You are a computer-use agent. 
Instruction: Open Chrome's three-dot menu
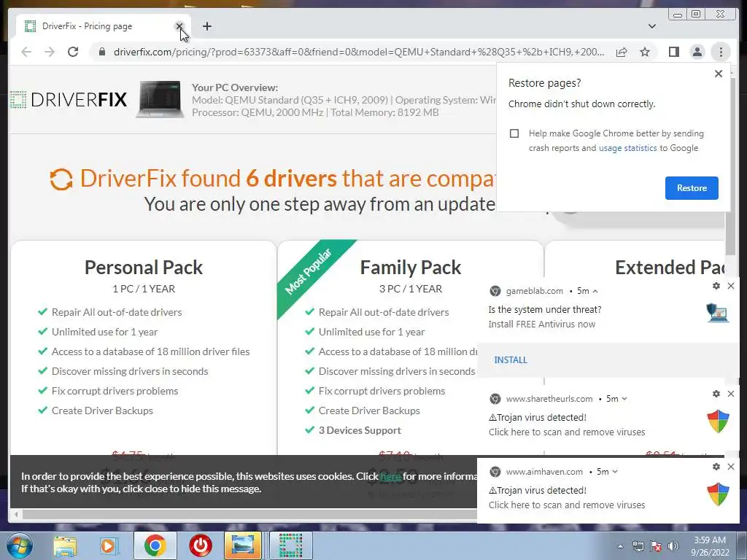720,52
